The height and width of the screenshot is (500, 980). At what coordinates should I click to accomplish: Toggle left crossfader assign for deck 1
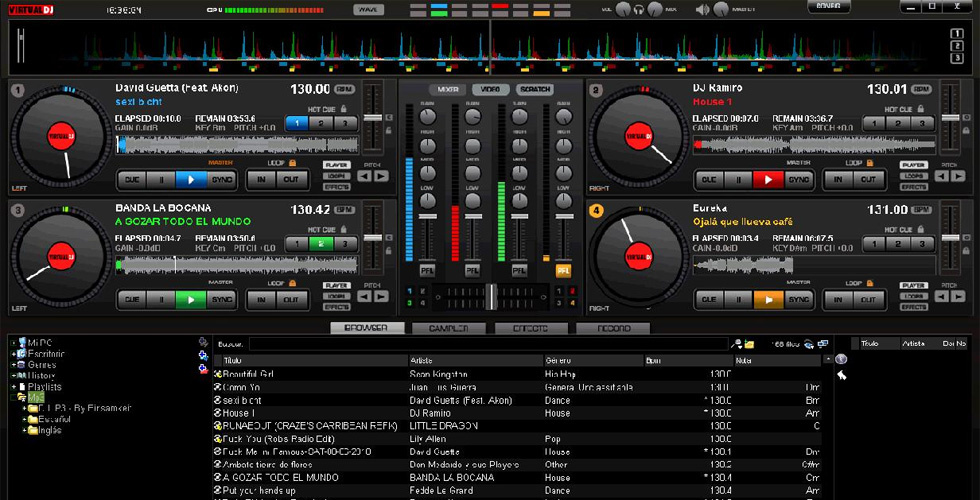click(x=409, y=291)
